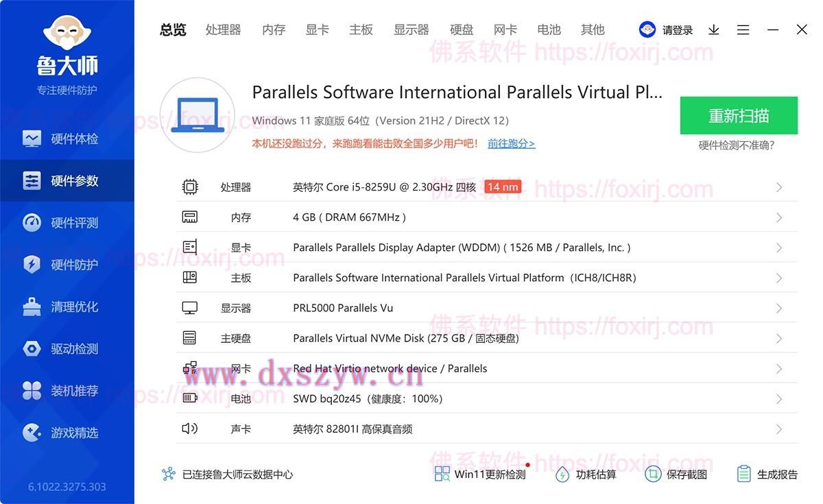Open the hamburger main menu
823x504 pixels.
743,29
